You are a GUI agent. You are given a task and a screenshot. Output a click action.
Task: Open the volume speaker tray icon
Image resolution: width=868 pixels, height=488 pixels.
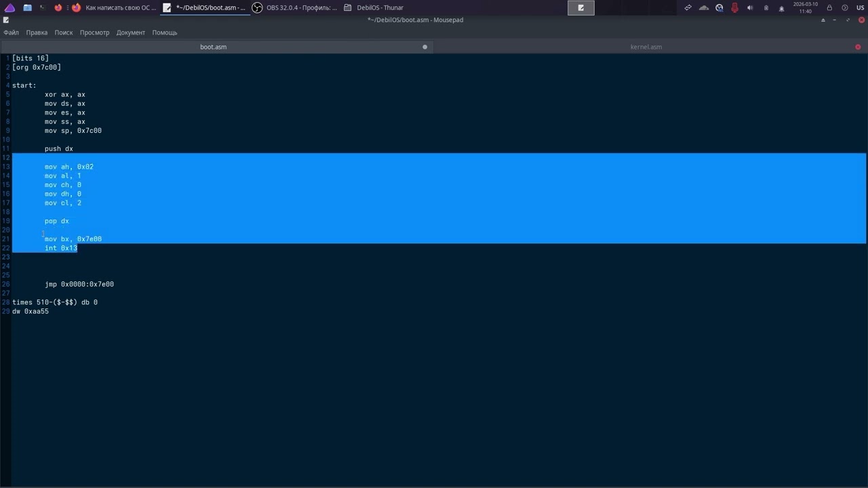click(x=750, y=7)
